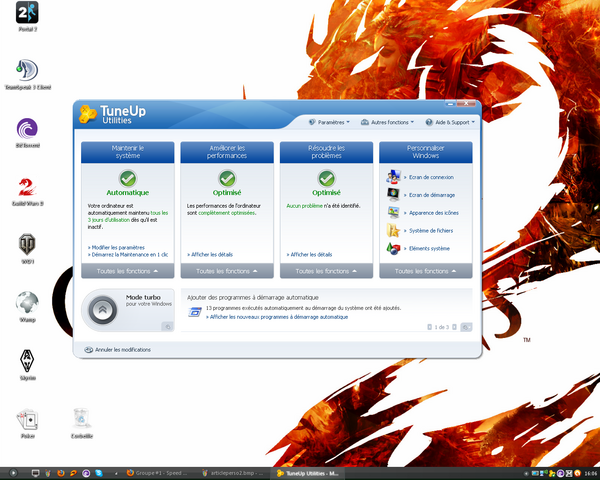Click Firefox icon in quick launch bar
600x480 pixels.
60,473
